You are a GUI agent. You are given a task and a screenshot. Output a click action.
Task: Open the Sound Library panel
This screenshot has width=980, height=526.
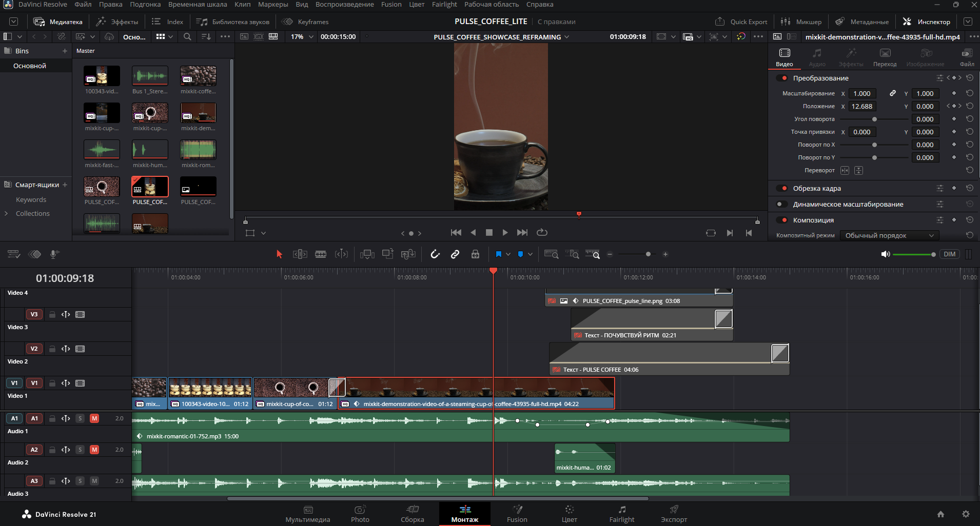coord(233,22)
